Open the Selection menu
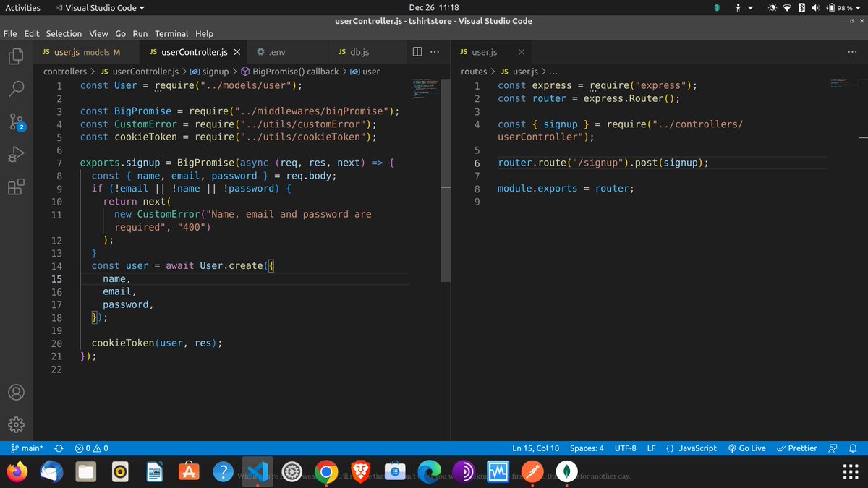This screenshot has width=868, height=488. (x=64, y=33)
